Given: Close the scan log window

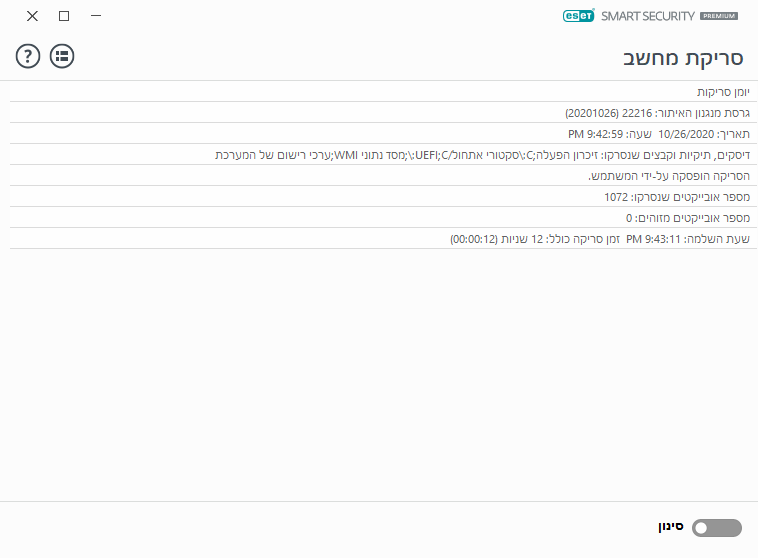Looking at the screenshot, I should click(x=32, y=16).
